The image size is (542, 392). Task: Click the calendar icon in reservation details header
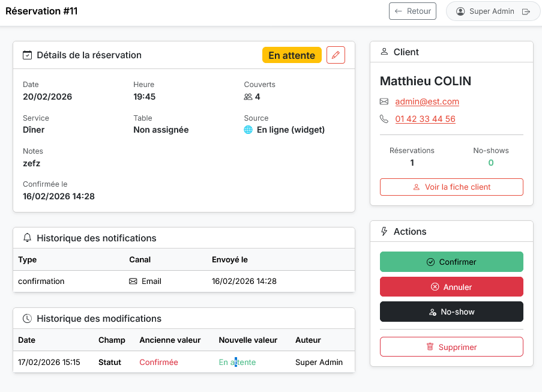pyautogui.click(x=27, y=55)
